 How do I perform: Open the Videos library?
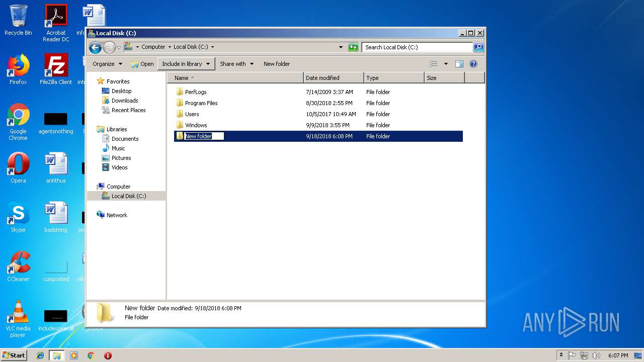pos(119,167)
